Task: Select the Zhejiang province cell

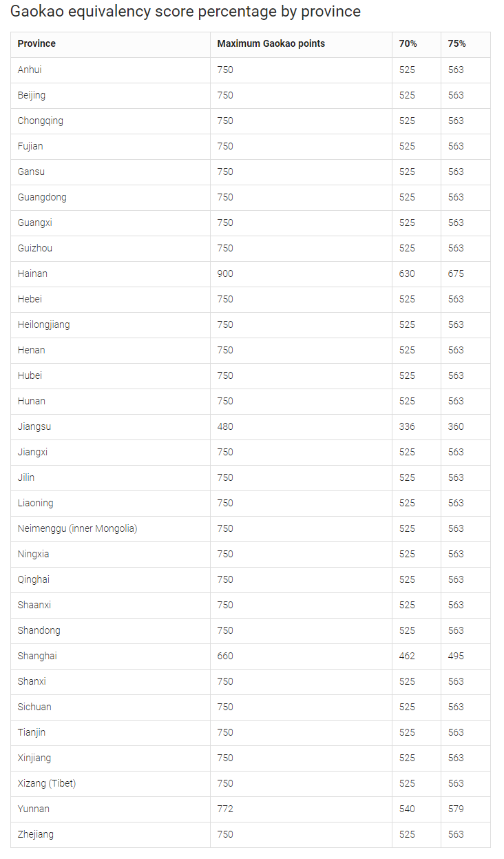Action: [x=36, y=834]
